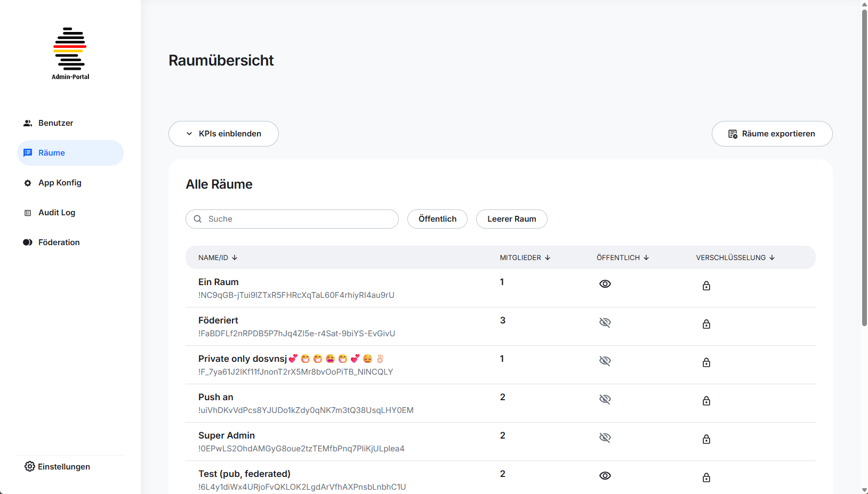Click the magnifier icon in search box
The height and width of the screenshot is (494, 868).
(x=198, y=219)
